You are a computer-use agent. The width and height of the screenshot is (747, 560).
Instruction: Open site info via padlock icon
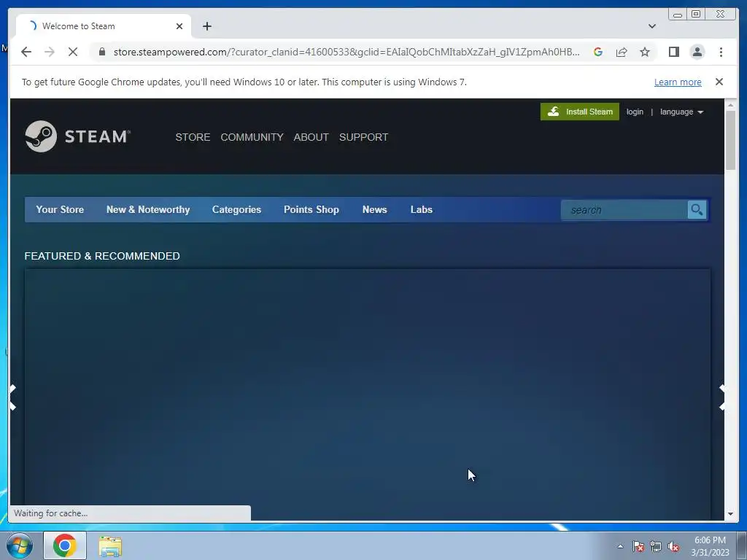coord(101,52)
